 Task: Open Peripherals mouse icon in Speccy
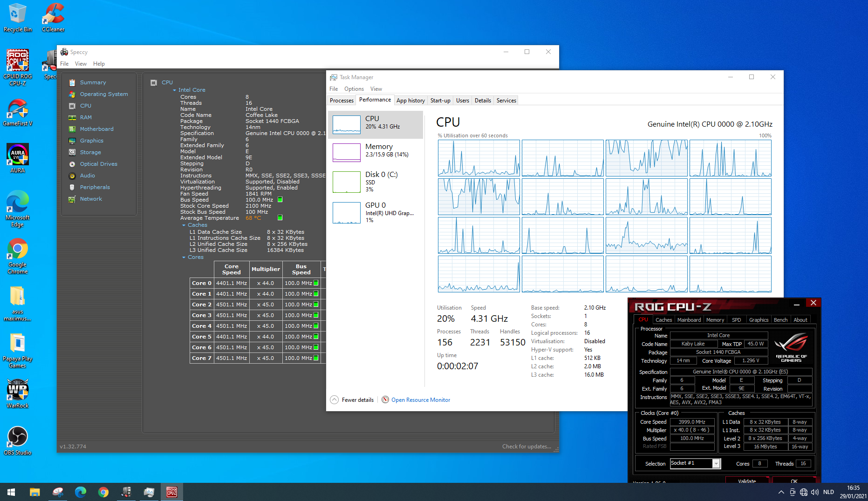[x=72, y=187]
